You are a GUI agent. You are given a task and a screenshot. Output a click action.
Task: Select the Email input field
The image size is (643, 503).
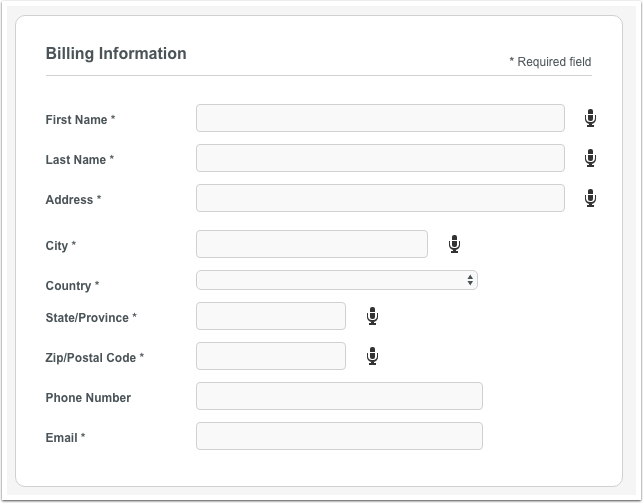click(x=339, y=436)
